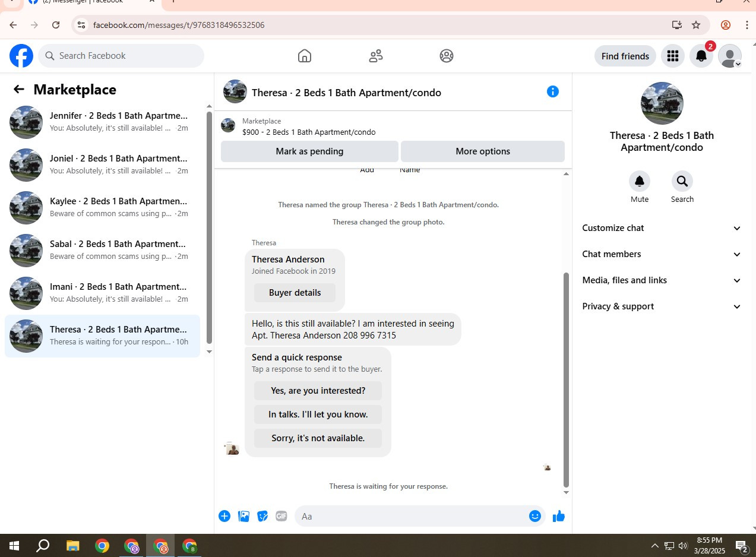
Task: Go back using Marketplace back arrow
Action: pyautogui.click(x=19, y=90)
